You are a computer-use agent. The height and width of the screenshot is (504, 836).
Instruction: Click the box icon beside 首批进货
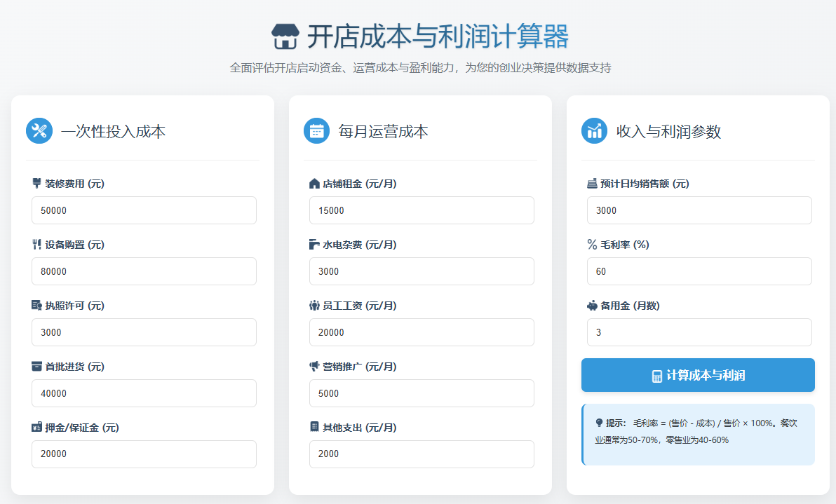(36, 366)
